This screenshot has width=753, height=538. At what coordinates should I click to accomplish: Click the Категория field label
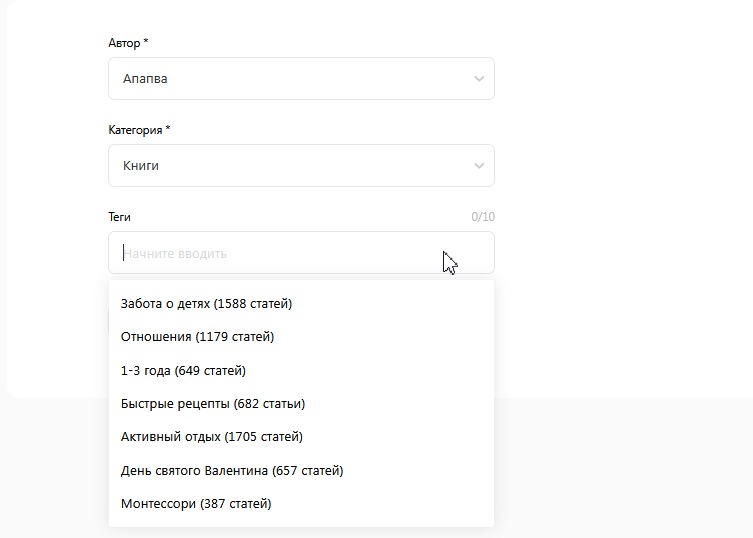click(135, 130)
